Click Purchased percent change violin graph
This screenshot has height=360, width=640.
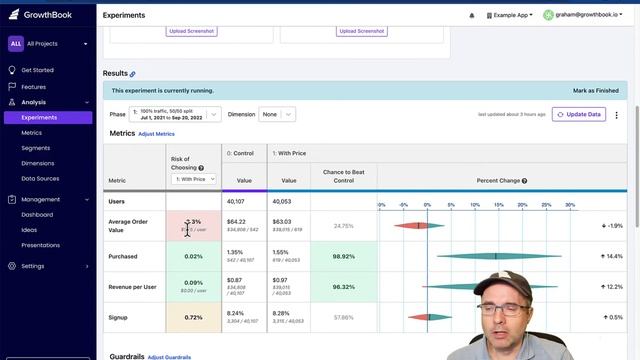point(499,256)
